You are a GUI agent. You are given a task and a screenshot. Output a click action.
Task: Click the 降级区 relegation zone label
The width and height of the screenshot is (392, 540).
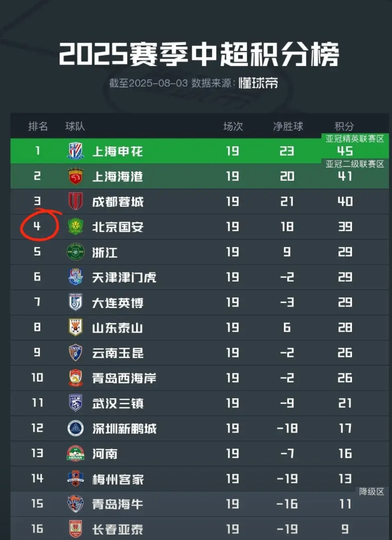[x=371, y=491]
